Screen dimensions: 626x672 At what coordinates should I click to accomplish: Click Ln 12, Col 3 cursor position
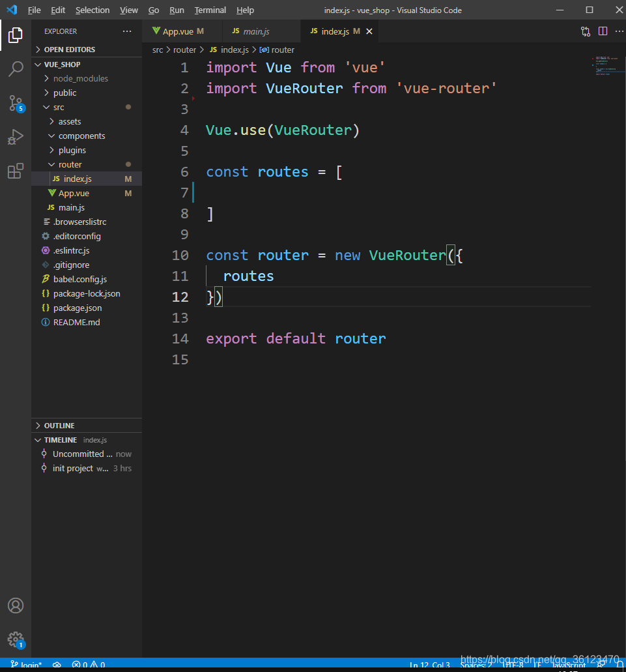pos(429,665)
